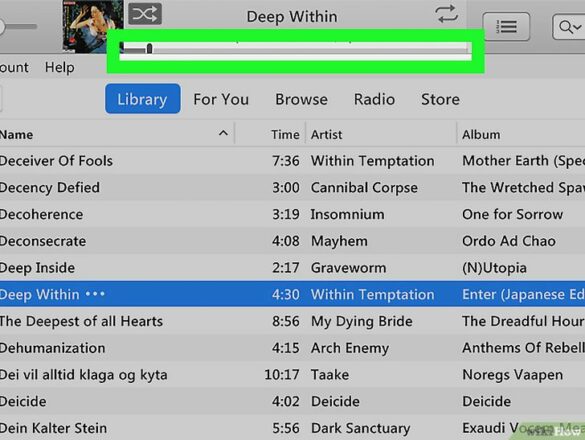585x440 pixels.
Task: Switch to the Library tab
Action: (143, 99)
